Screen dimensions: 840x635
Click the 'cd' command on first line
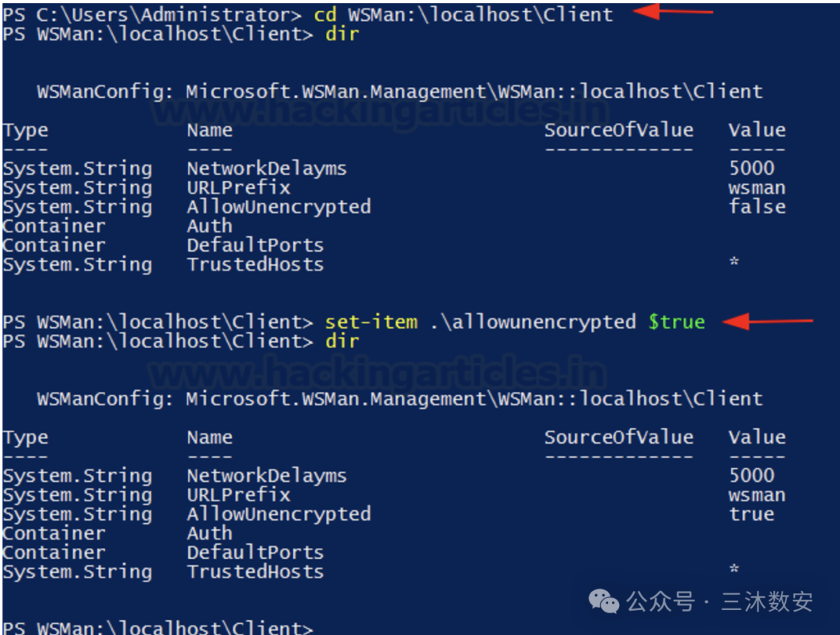point(325,15)
